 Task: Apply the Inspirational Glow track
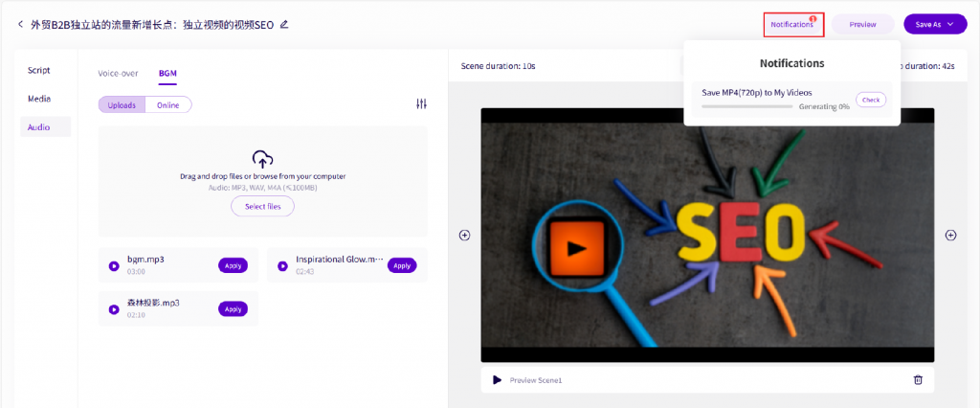coord(402,265)
